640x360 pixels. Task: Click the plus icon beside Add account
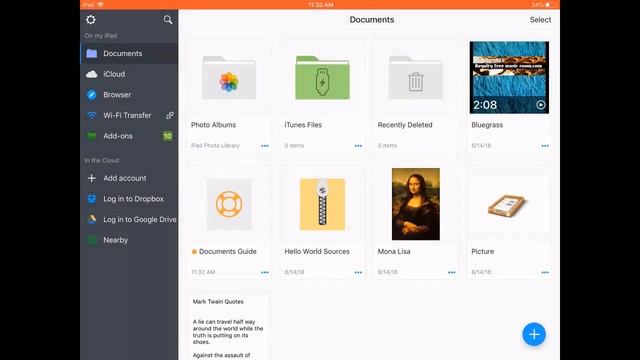(92, 178)
